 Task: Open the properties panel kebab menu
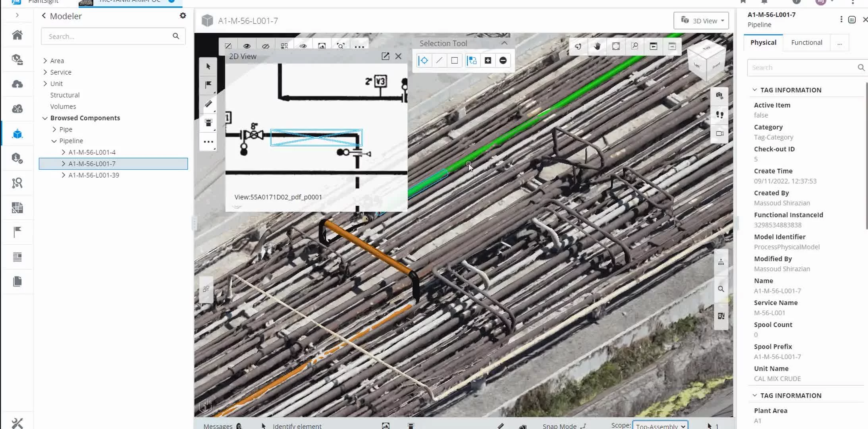(x=841, y=19)
